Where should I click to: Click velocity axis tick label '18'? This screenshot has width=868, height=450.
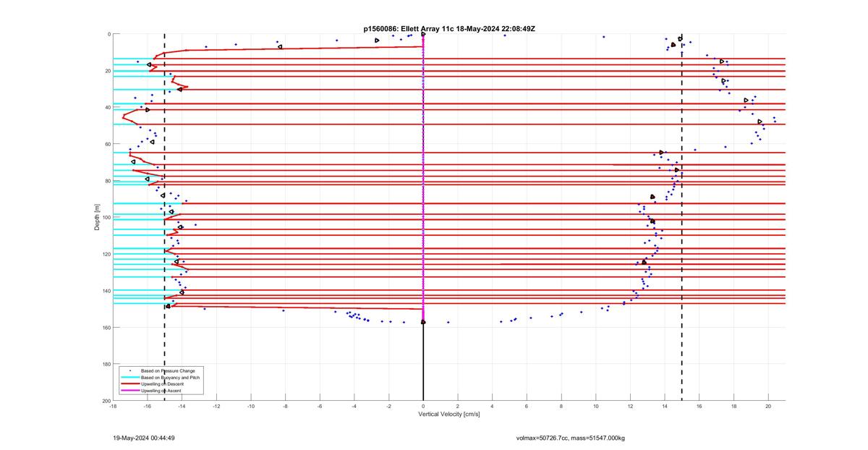click(x=734, y=406)
